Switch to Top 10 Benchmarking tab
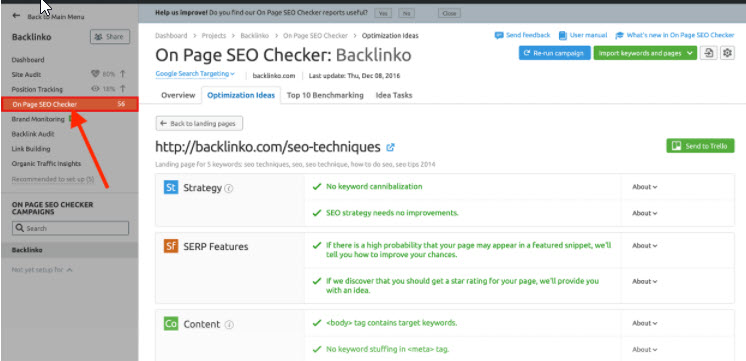Screen dimensions: 746x361 tap(325, 95)
